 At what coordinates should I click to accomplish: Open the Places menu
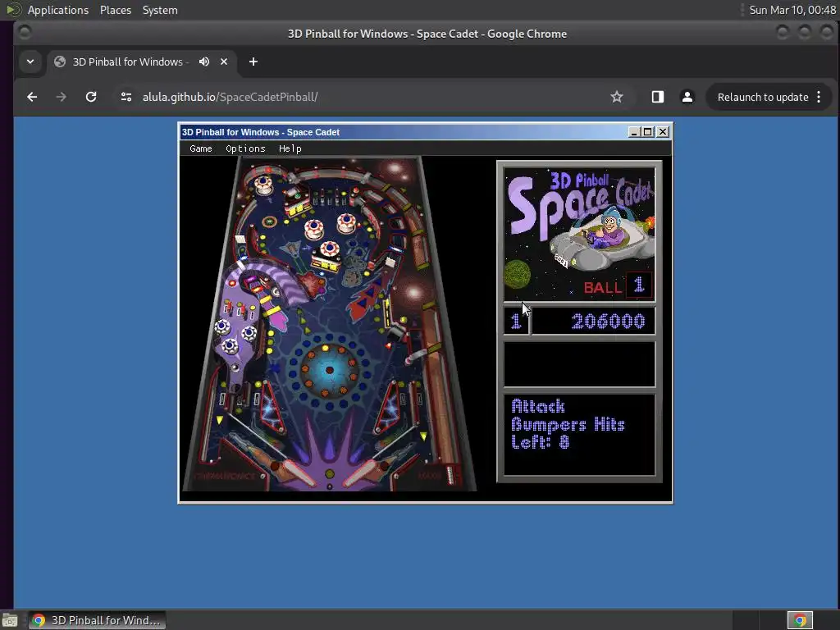click(x=115, y=10)
